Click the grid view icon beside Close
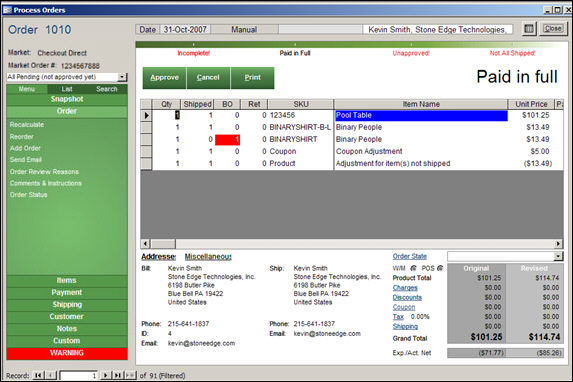 [x=528, y=29]
